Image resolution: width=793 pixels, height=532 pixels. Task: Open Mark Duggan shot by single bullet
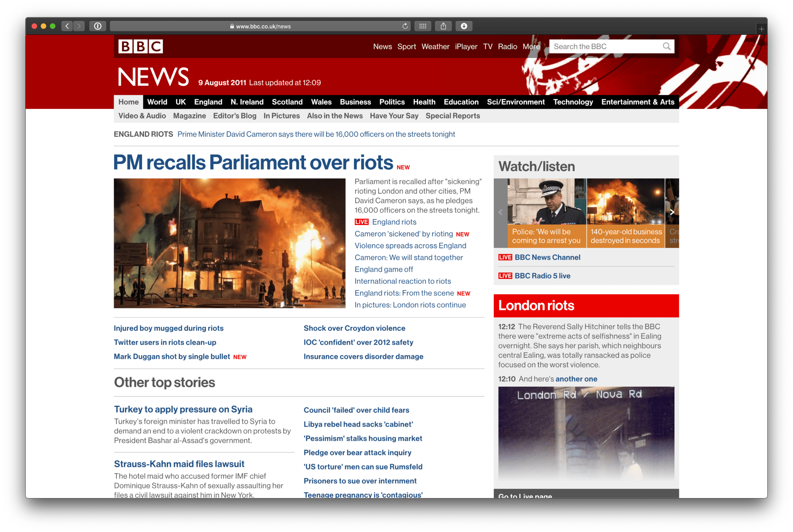coord(172,357)
